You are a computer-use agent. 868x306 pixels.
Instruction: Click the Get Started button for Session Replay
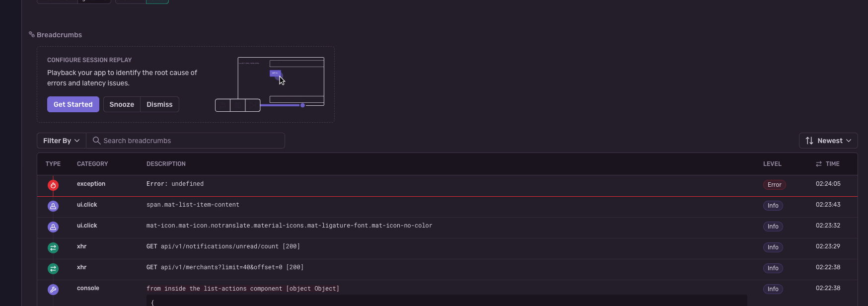[x=73, y=104]
